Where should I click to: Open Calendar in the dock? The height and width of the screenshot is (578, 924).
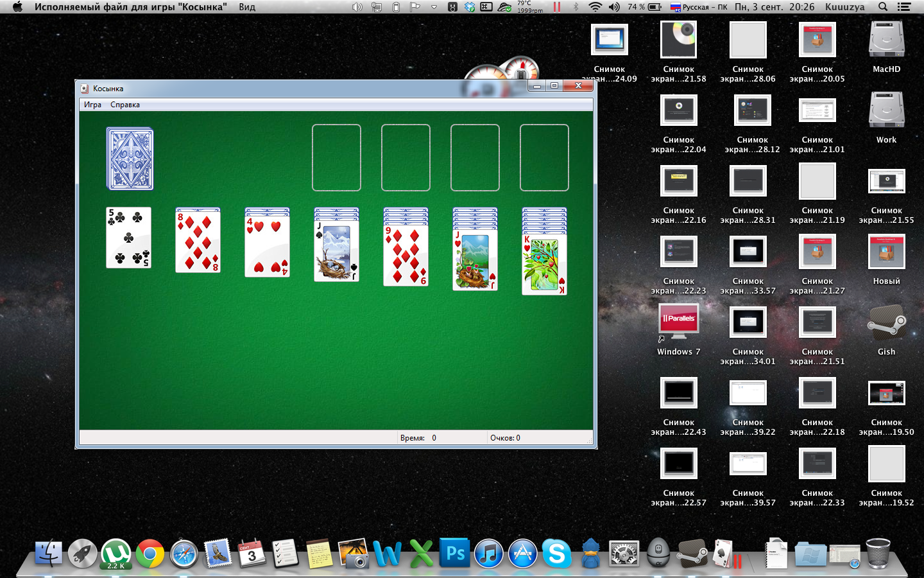[x=252, y=554]
